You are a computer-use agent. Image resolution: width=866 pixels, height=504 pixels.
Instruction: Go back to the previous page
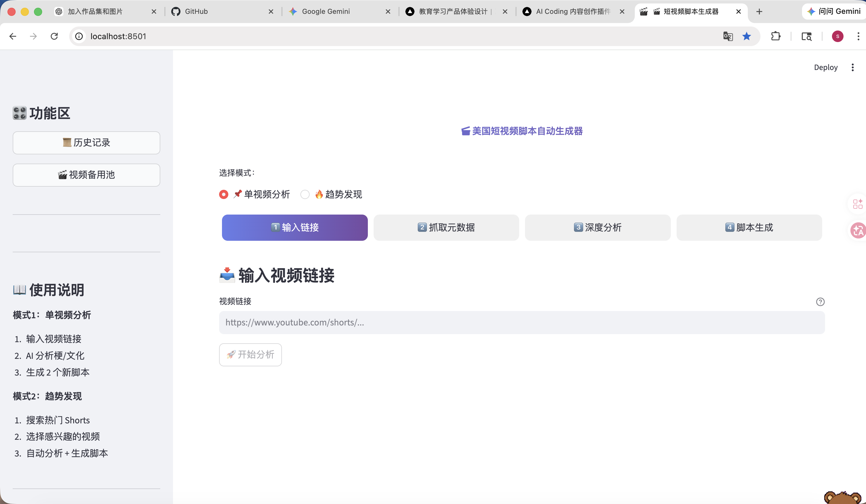13,36
